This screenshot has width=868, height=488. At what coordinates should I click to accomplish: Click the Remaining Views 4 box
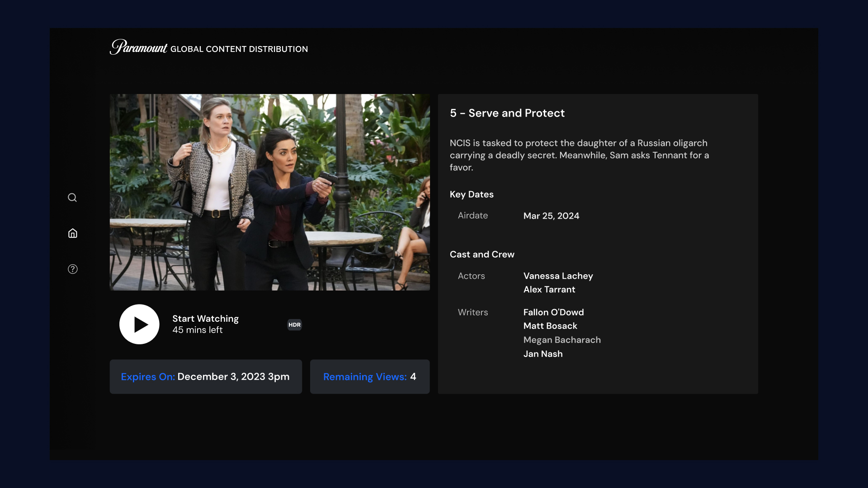(369, 376)
